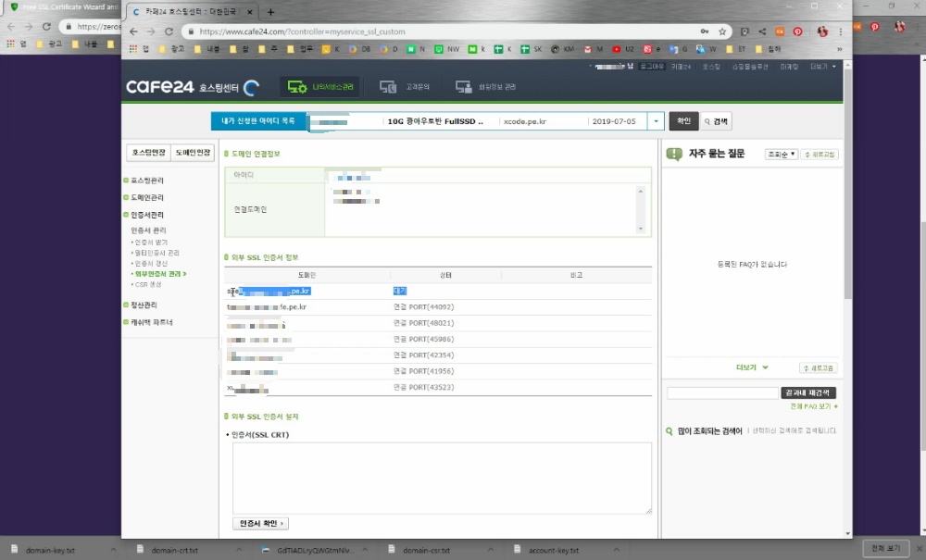The height and width of the screenshot is (560, 926).
Task: Open the 조회순 sort dropdown
Action: 781,154
